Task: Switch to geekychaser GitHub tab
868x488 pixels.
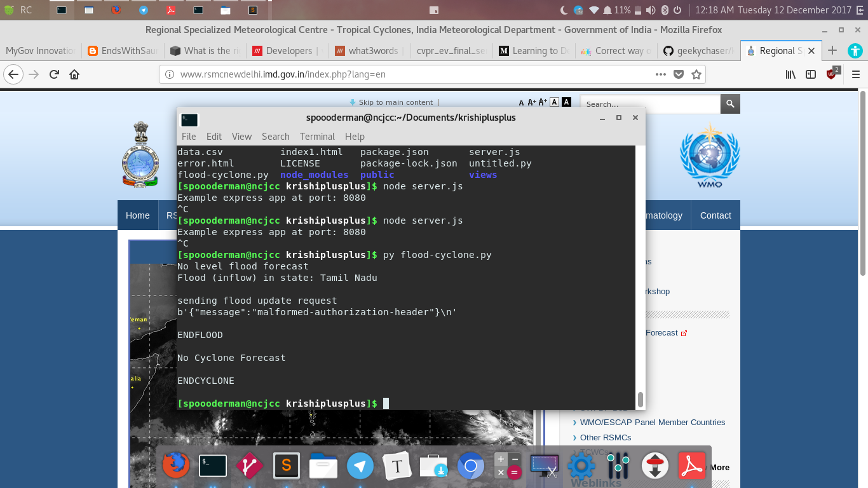Action: pyautogui.click(x=698, y=51)
